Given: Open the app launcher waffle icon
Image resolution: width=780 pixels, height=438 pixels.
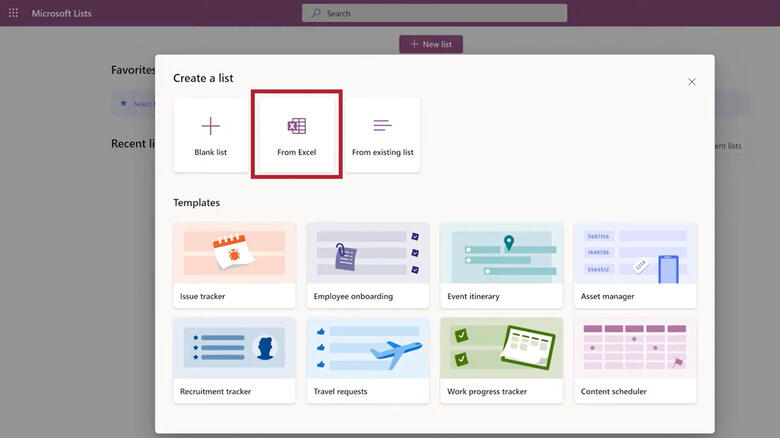Looking at the screenshot, I should pos(13,13).
